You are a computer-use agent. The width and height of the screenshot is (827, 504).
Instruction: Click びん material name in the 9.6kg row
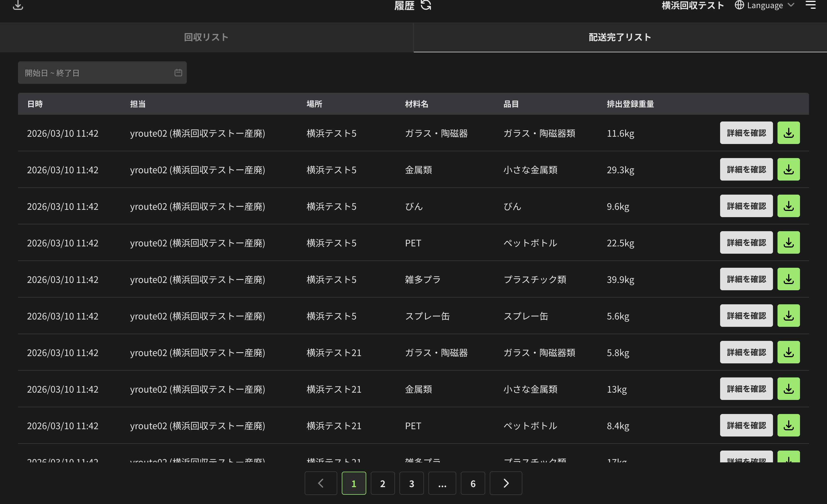(x=414, y=206)
